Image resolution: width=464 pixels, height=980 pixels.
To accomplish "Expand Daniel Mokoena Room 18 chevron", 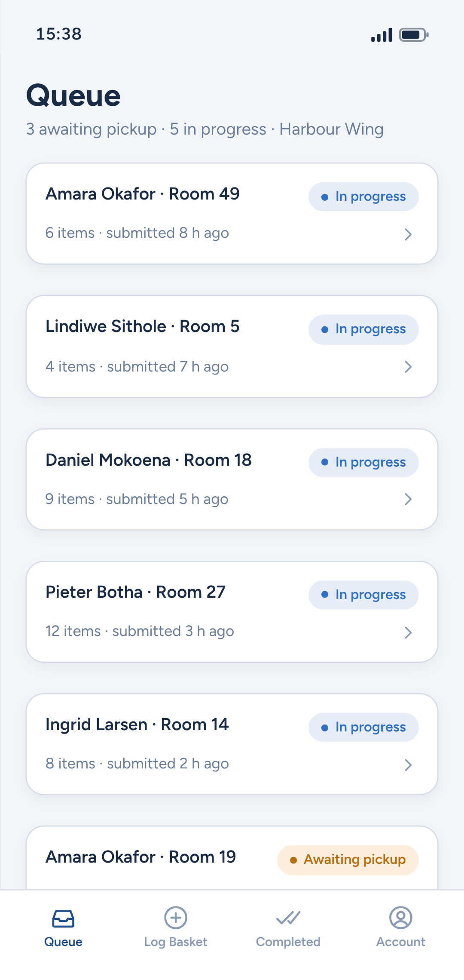I will coord(408,499).
